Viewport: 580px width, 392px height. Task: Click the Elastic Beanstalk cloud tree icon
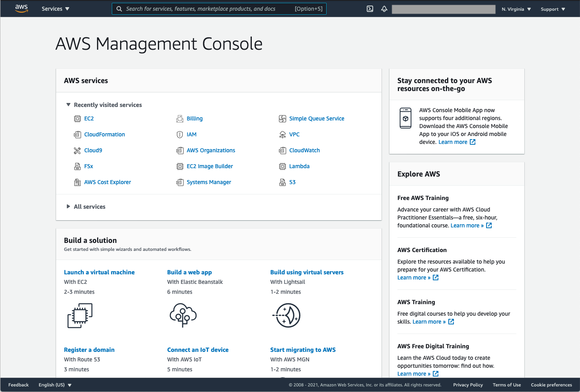coord(183,315)
